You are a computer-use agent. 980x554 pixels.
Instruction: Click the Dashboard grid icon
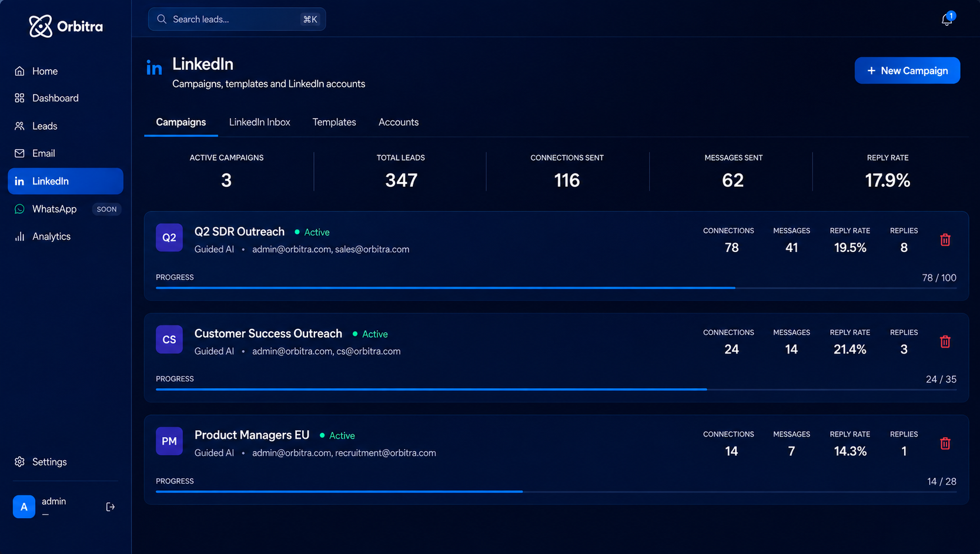19,98
